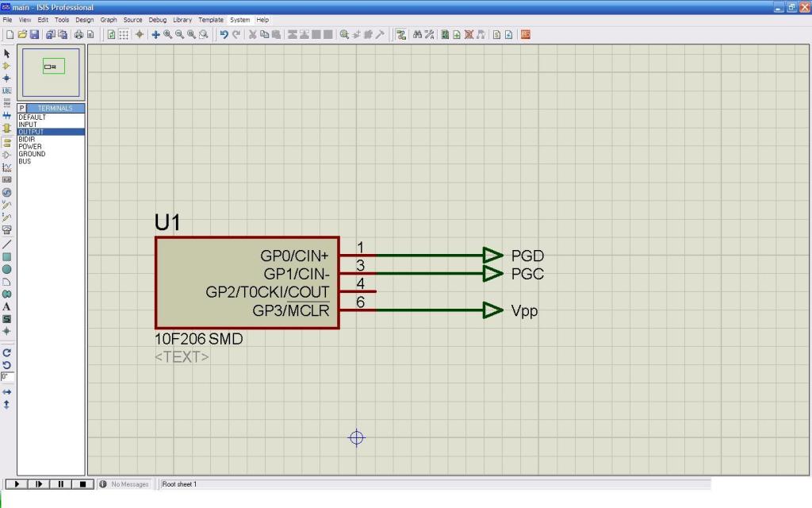
Task: Save the design with the floppy disk icon
Action: point(34,35)
